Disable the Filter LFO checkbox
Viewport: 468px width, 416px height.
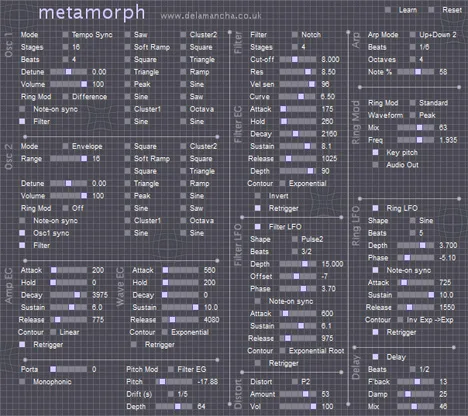coord(258,227)
